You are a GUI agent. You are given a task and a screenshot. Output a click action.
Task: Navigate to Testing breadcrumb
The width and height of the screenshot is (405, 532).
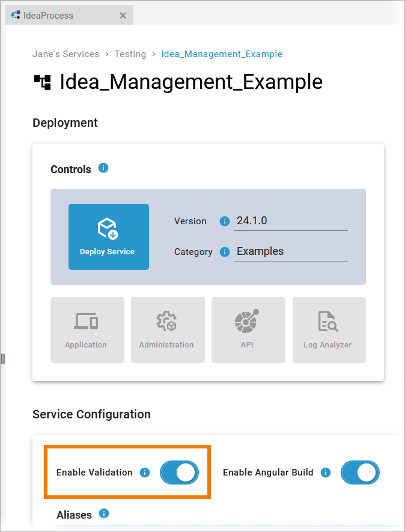click(x=130, y=54)
